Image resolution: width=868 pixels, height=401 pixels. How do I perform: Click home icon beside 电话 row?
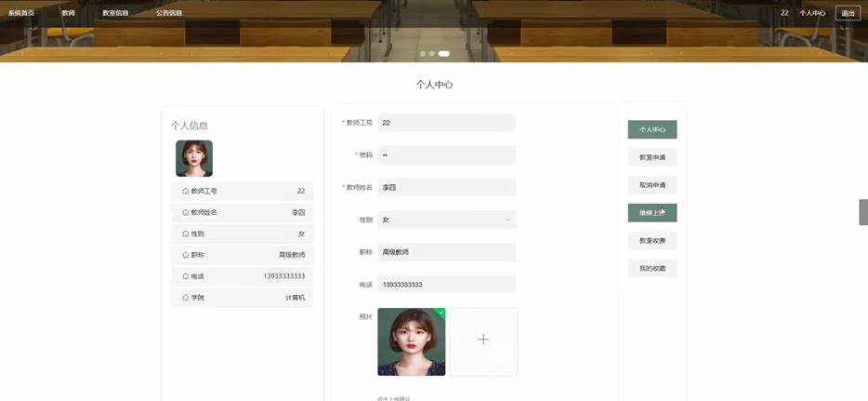[186, 275]
